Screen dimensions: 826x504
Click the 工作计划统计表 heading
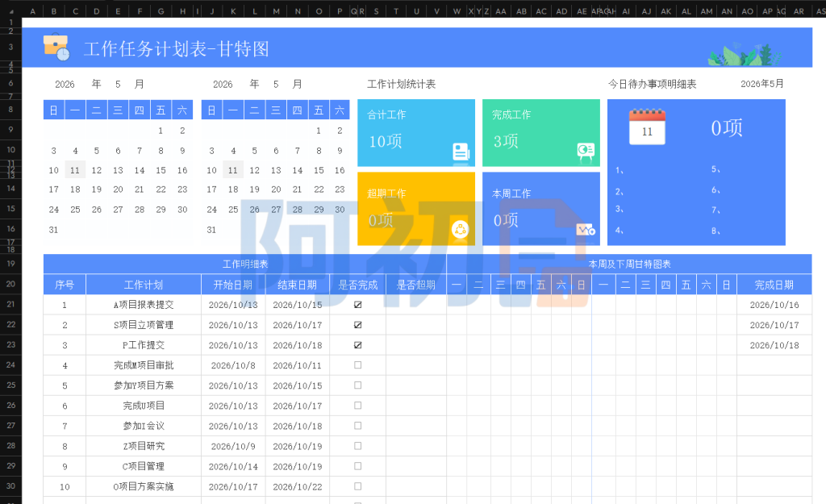[401, 84]
